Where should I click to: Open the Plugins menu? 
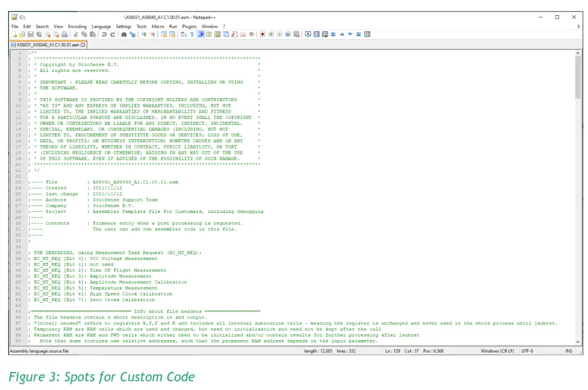tap(189, 27)
